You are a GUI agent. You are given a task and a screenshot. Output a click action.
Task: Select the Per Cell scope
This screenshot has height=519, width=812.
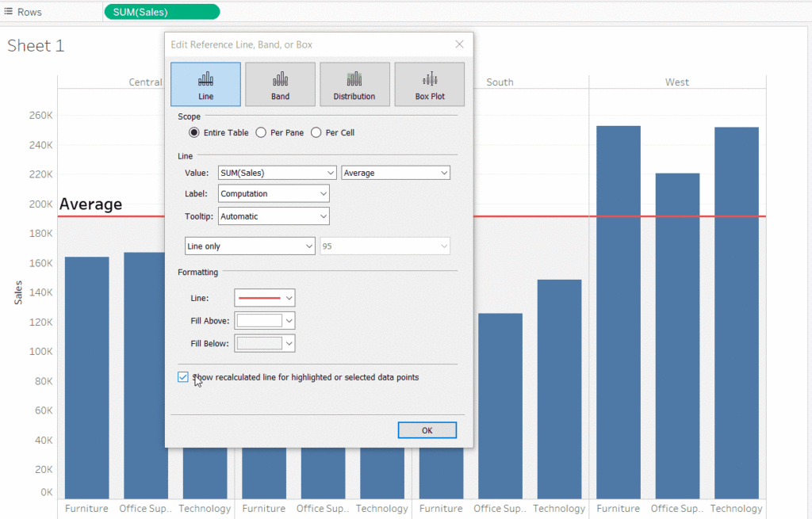pyautogui.click(x=316, y=132)
